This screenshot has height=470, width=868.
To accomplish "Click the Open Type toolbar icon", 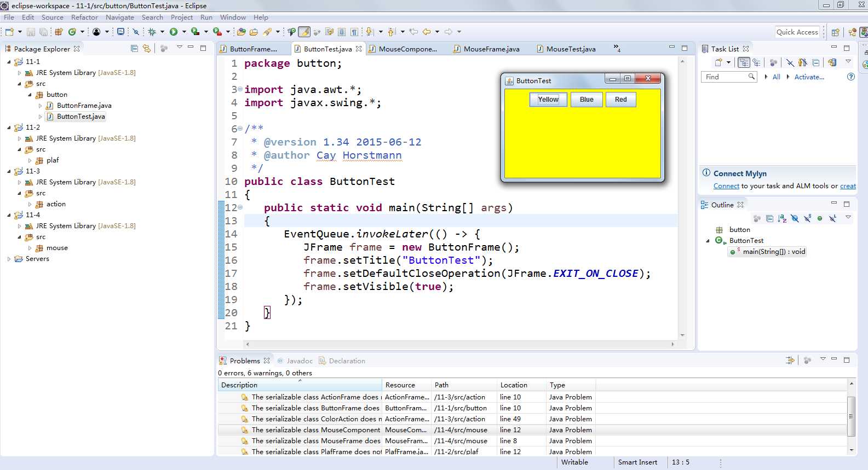I will (241, 32).
